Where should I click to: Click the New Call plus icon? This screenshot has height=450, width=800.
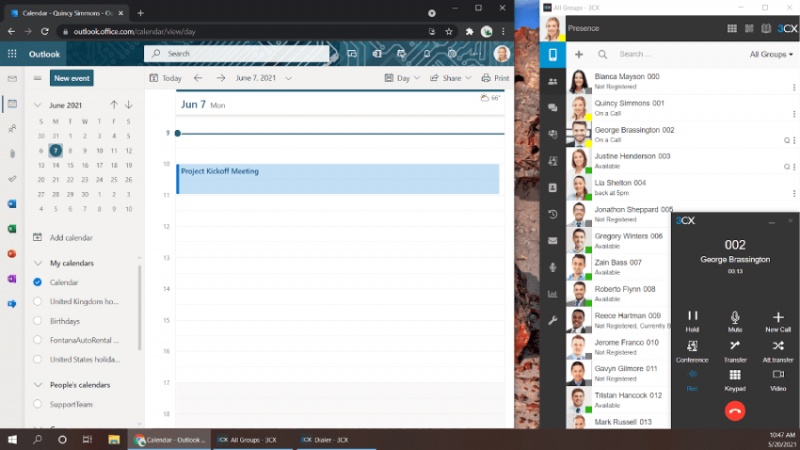(x=778, y=319)
